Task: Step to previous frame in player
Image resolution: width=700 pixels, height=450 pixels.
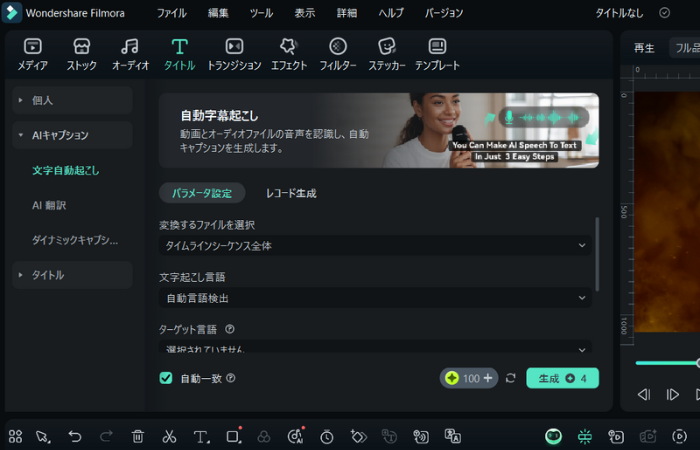Action: [x=643, y=395]
